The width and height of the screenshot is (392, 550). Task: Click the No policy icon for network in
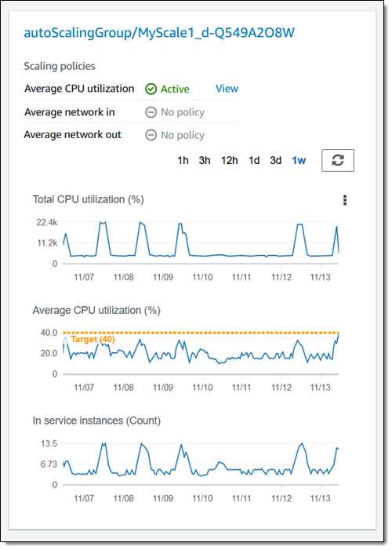coord(151,112)
